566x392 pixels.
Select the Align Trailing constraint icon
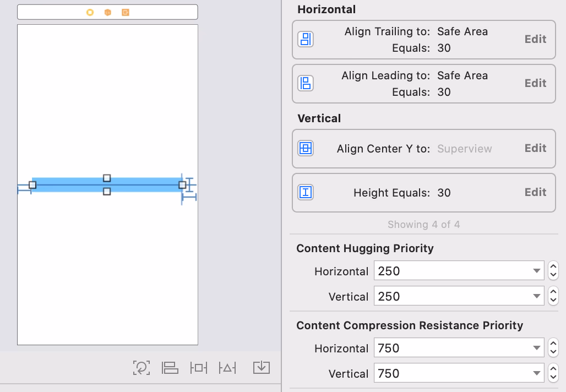306,39
